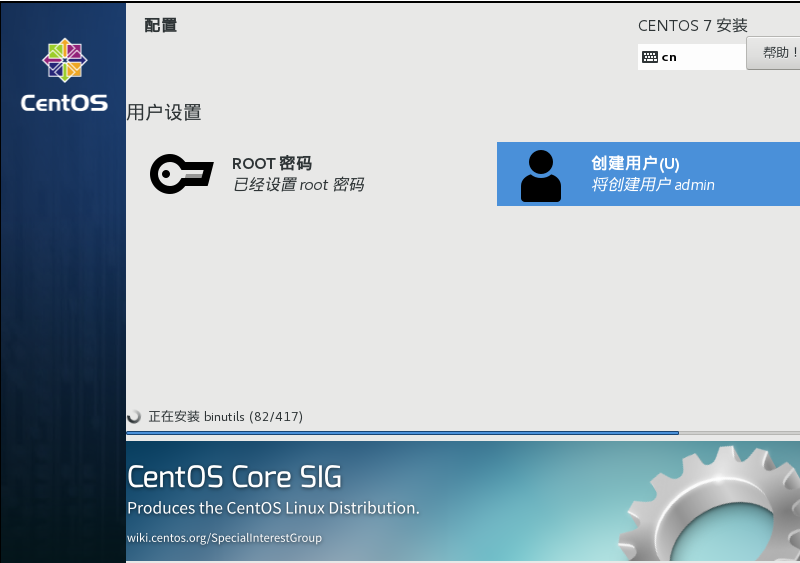Click the ROOT password key icon
Image resolution: width=800 pixels, height=563 pixels.
[181, 174]
